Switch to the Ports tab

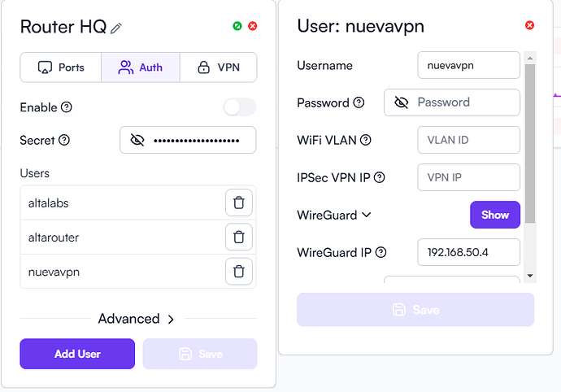tap(61, 68)
